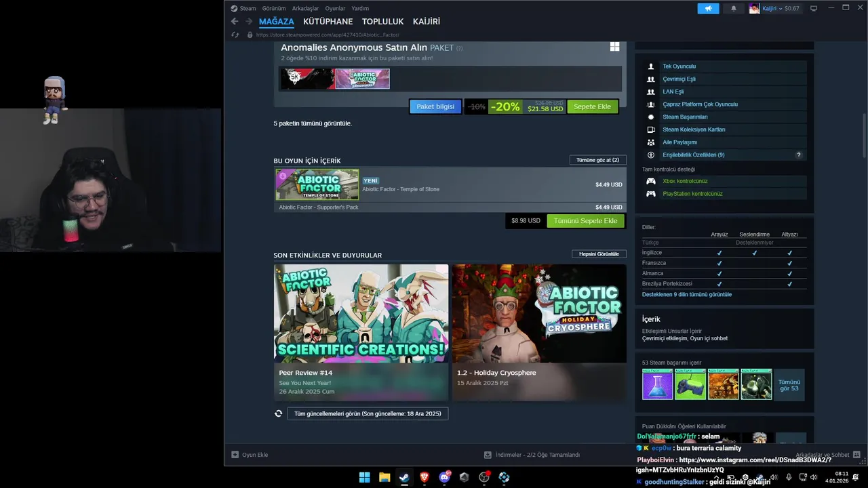
Task: Open the Steam announcements megaphone button
Action: coord(708,8)
